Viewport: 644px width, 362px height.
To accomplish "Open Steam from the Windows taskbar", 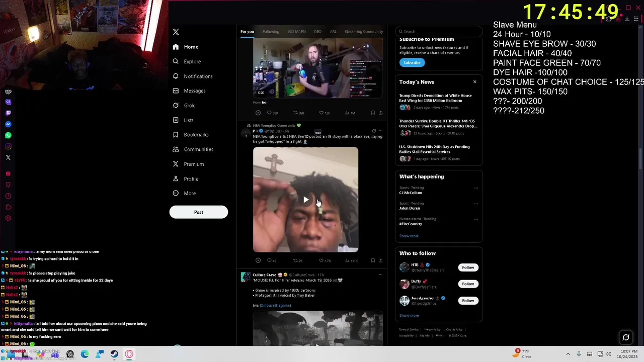I will 114,354.
